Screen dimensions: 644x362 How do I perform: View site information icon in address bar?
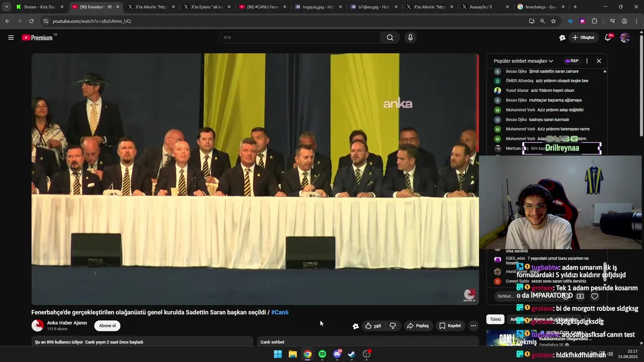point(46,21)
